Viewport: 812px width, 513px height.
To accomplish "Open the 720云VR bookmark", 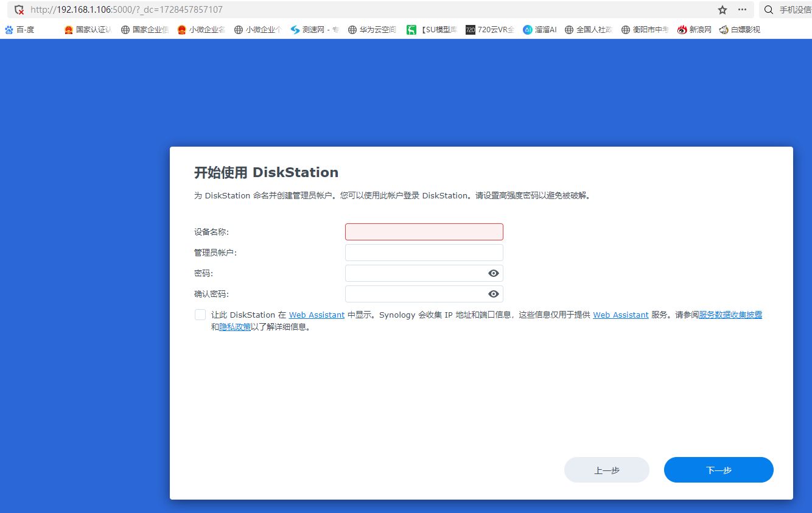I will click(x=490, y=29).
